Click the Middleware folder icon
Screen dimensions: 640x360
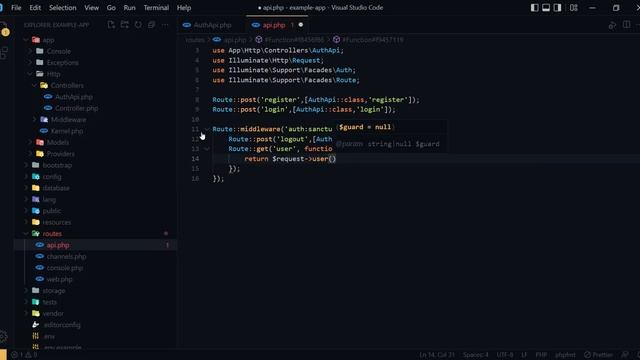pyautogui.click(x=44, y=120)
